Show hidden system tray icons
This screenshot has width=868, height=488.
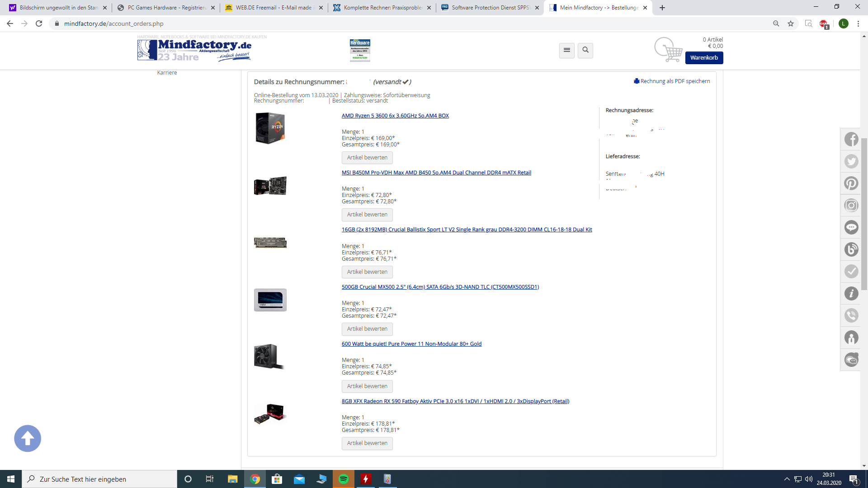pyautogui.click(x=787, y=479)
